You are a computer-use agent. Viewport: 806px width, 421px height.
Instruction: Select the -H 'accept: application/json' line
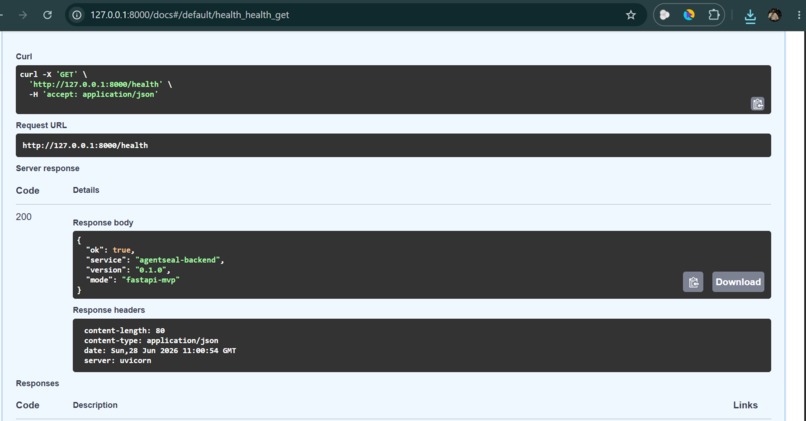(94, 95)
